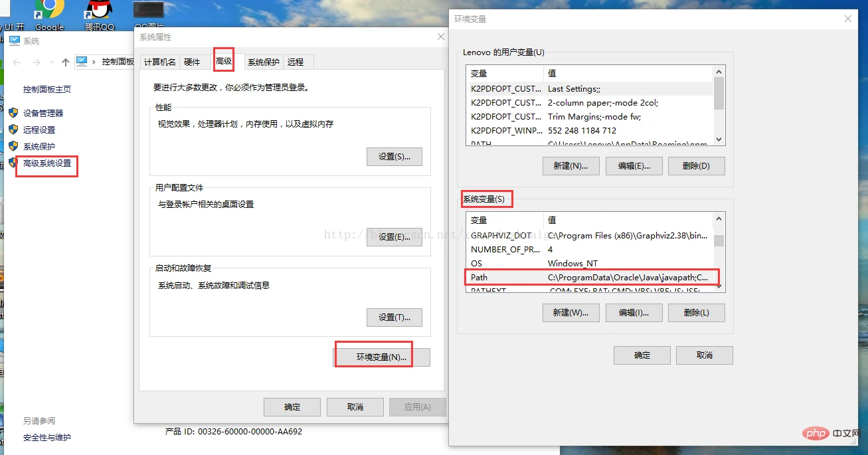Click 新建(N)... for user variables
The image size is (868, 455).
click(570, 166)
